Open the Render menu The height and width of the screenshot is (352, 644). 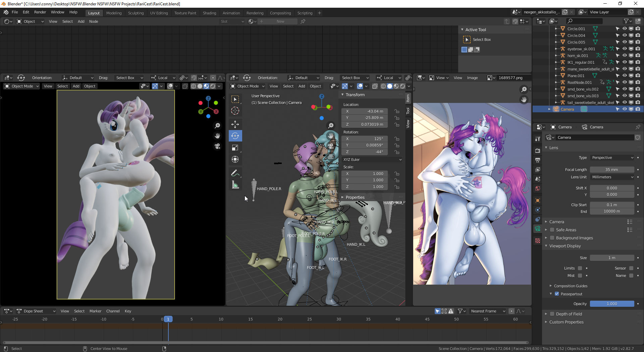point(40,12)
